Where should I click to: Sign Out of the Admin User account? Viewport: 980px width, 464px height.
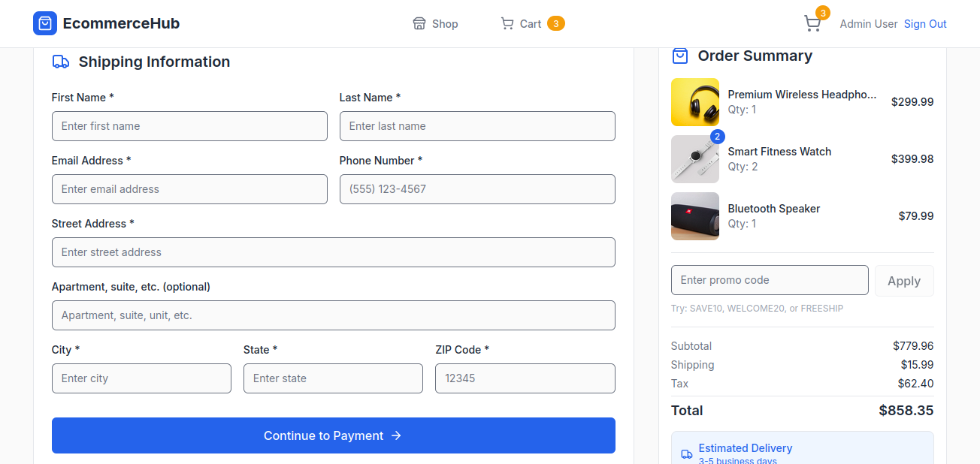925,23
